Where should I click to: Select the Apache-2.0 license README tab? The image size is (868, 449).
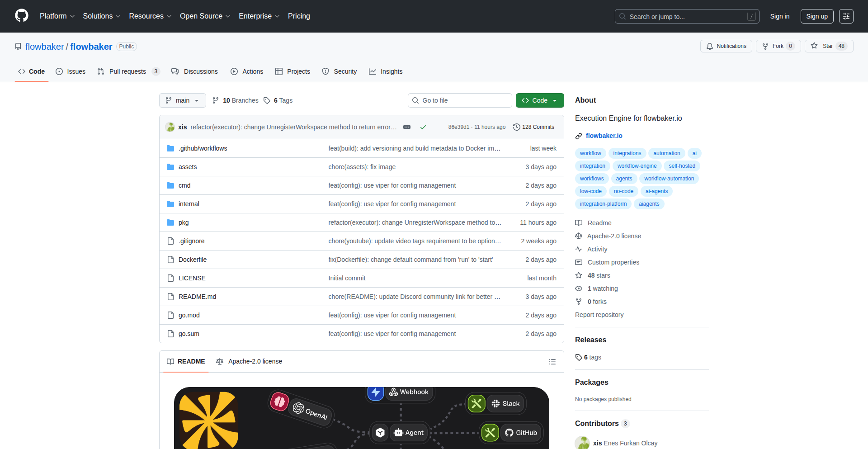249,361
